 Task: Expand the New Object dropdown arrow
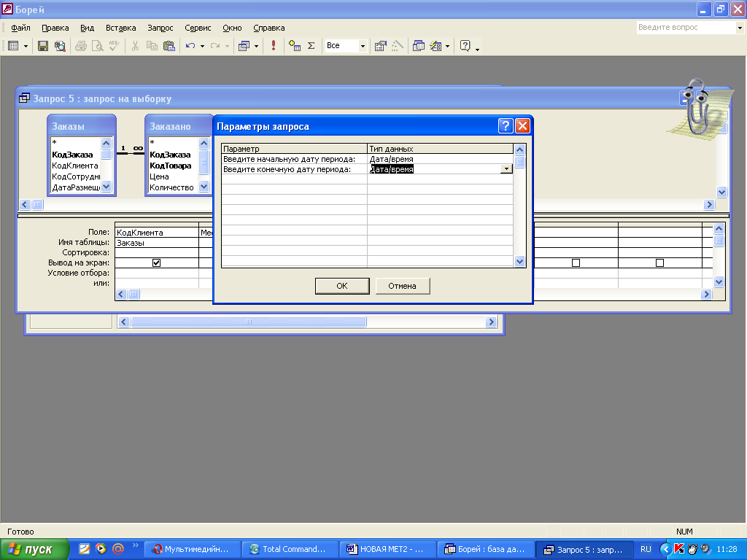coord(447,46)
